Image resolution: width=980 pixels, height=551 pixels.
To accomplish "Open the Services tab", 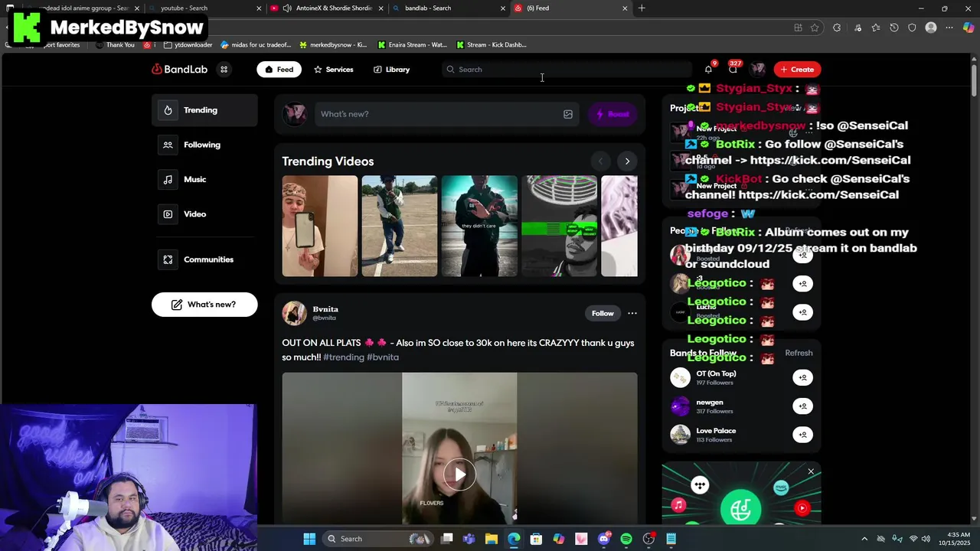I will (x=333, y=70).
